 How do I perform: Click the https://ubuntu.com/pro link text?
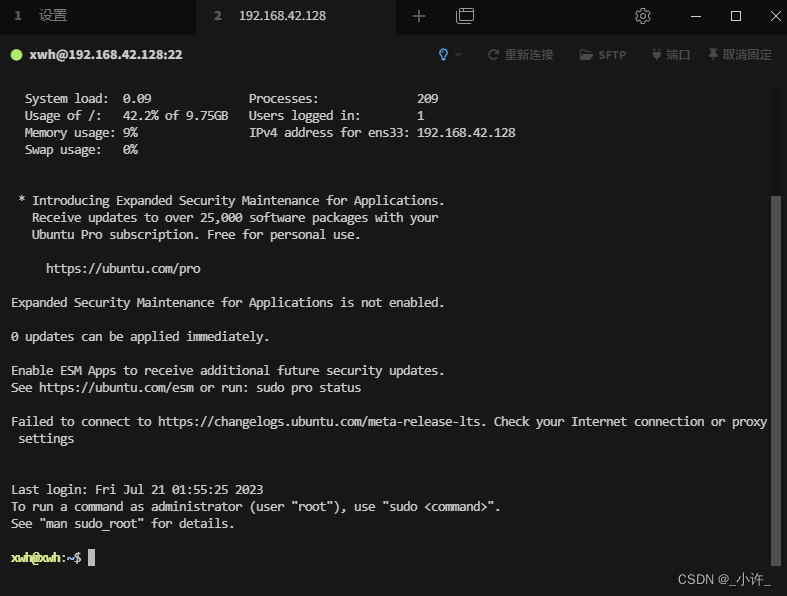123,269
